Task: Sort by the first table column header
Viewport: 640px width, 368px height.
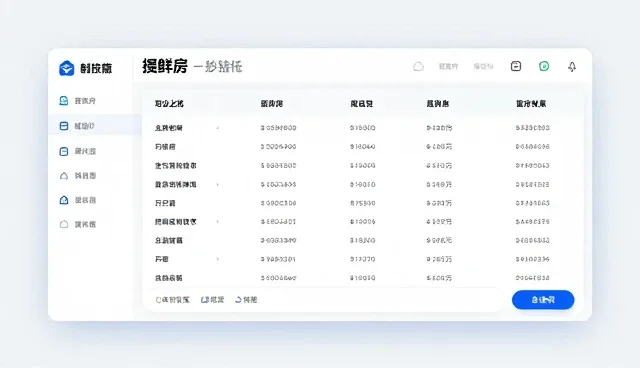Action: tap(169, 104)
